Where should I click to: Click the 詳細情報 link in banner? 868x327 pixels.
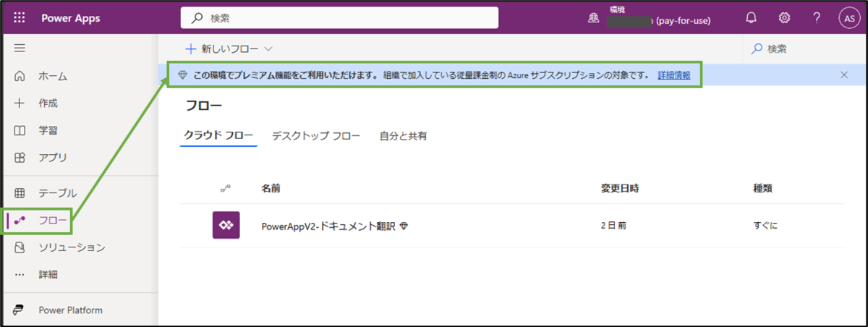point(673,75)
